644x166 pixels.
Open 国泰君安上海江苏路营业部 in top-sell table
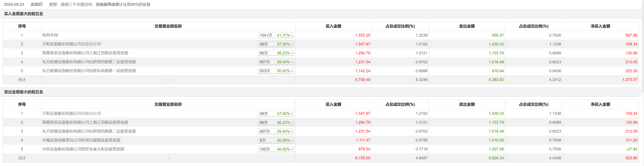[x=85, y=122]
